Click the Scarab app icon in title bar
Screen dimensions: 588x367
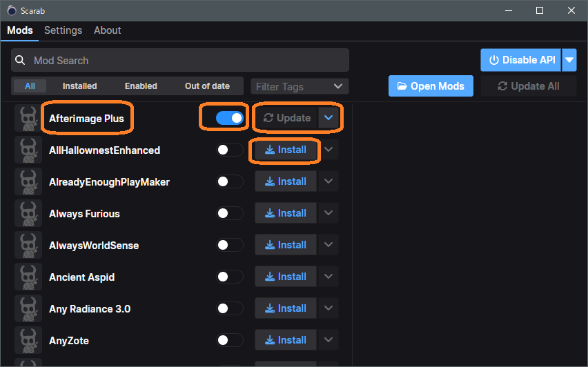[12, 10]
